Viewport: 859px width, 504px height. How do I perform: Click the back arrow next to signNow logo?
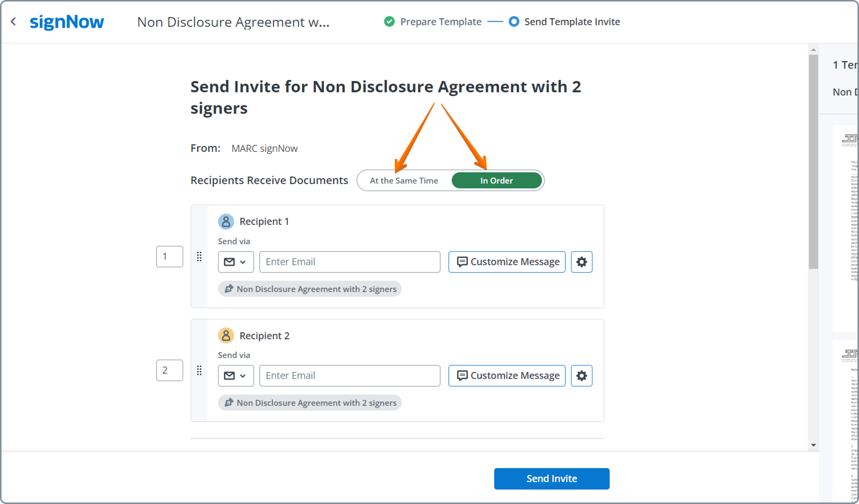[13, 22]
